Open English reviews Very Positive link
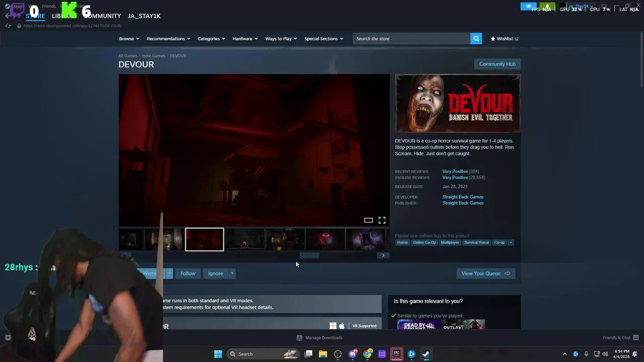644x362 pixels. [x=455, y=177]
